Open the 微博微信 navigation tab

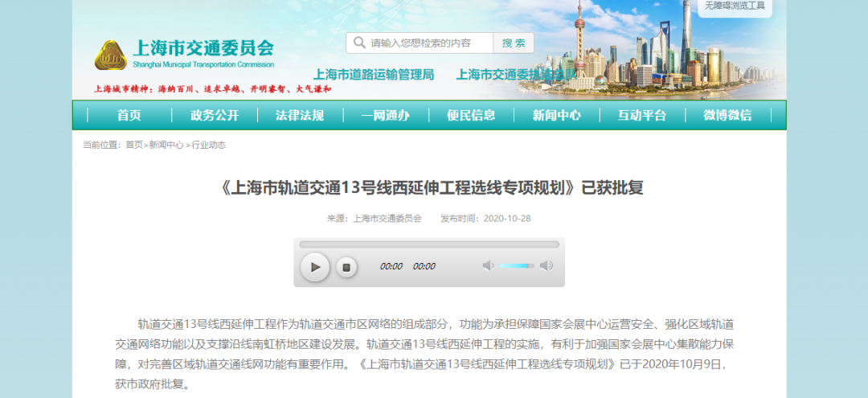[x=728, y=115]
